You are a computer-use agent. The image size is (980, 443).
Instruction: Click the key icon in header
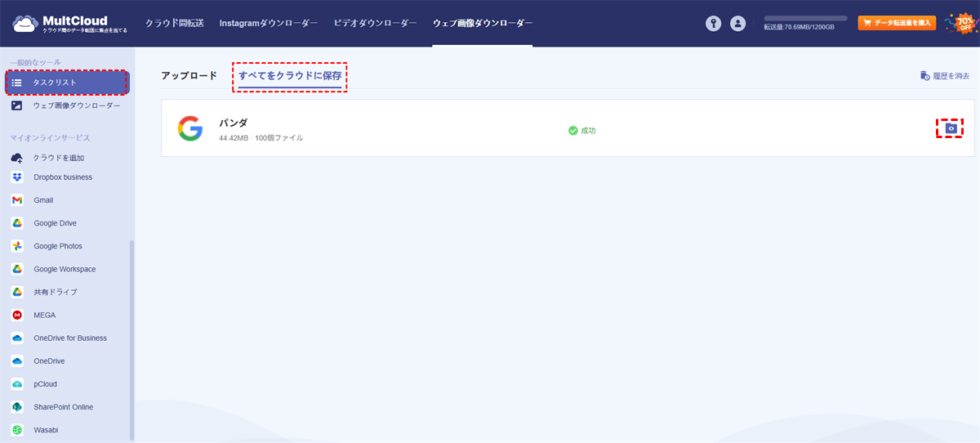click(x=714, y=24)
